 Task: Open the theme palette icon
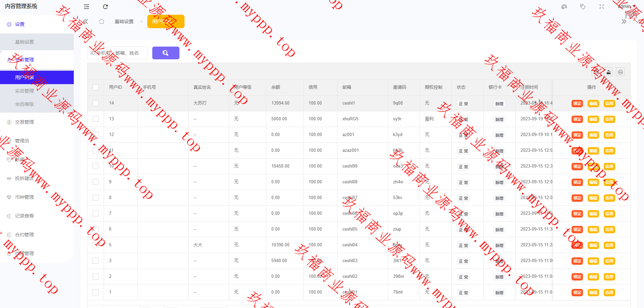tap(564, 7)
